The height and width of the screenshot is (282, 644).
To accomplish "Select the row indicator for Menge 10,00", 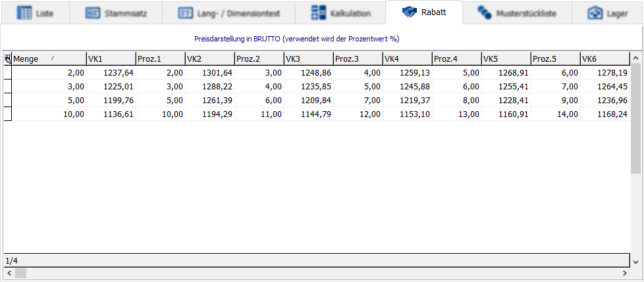I will [8, 114].
